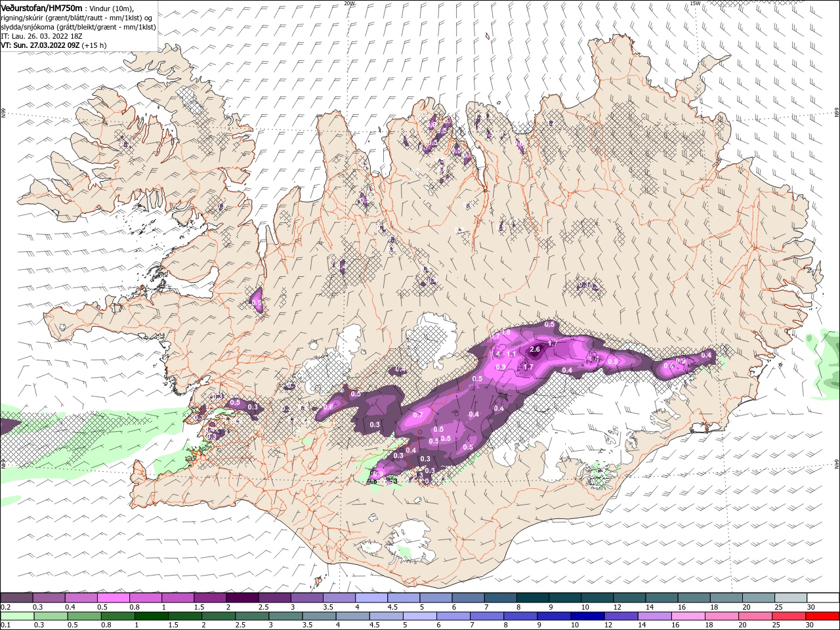The width and height of the screenshot is (840, 630).
Task: Click the 3.5 grey-blue swatch in the rain legend
Action: tap(318, 616)
